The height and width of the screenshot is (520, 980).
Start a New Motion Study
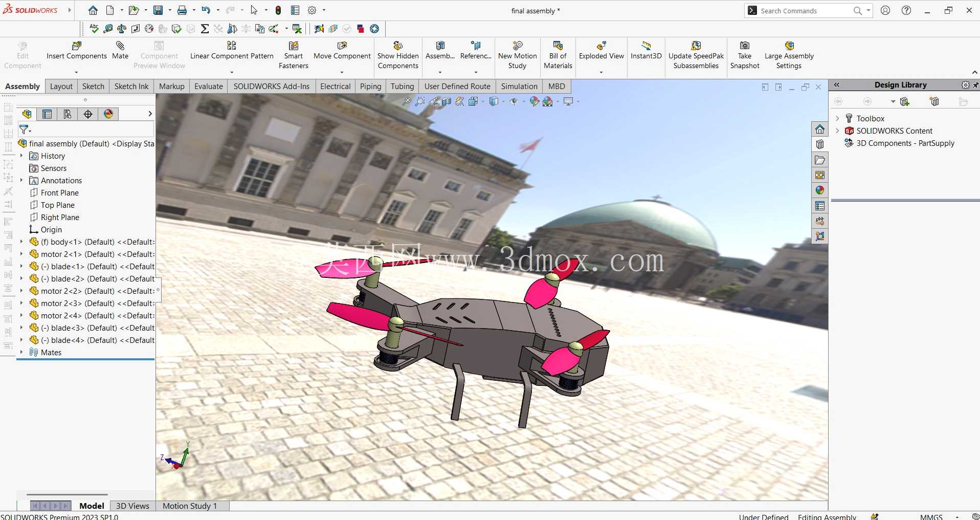[518, 55]
